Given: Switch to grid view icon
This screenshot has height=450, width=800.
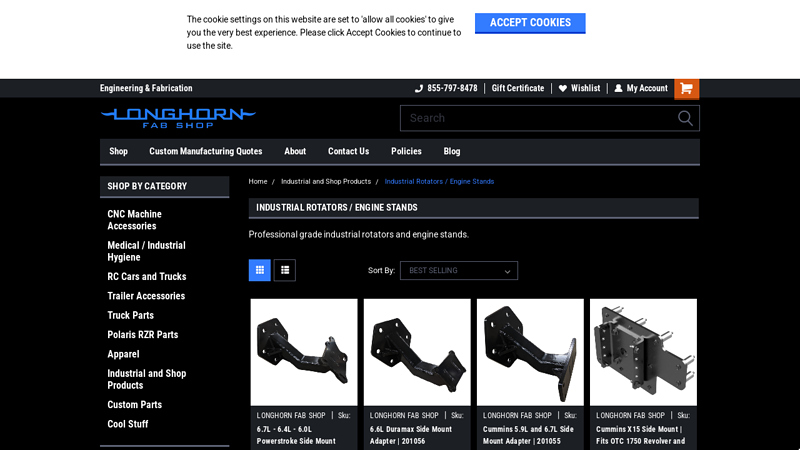Looking at the screenshot, I should click(260, 270).
